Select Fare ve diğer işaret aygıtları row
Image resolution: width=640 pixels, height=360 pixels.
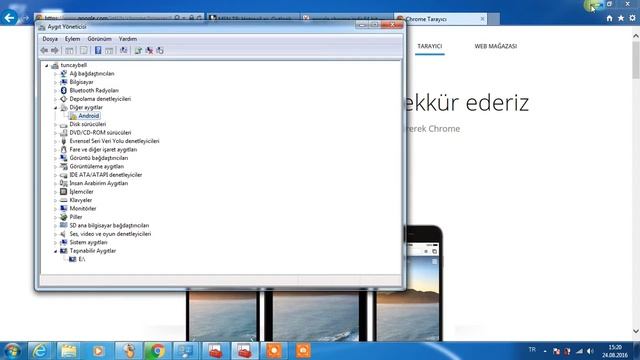coord(103,149)
